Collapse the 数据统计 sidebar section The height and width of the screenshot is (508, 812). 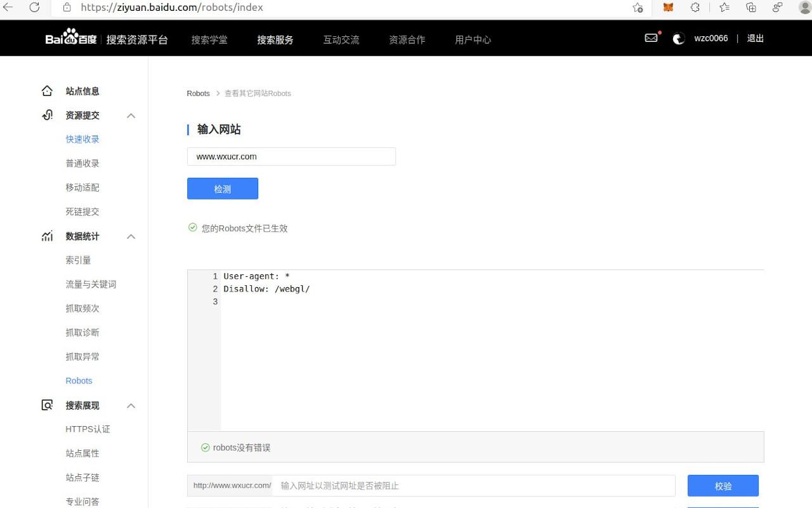coord(131,236)
